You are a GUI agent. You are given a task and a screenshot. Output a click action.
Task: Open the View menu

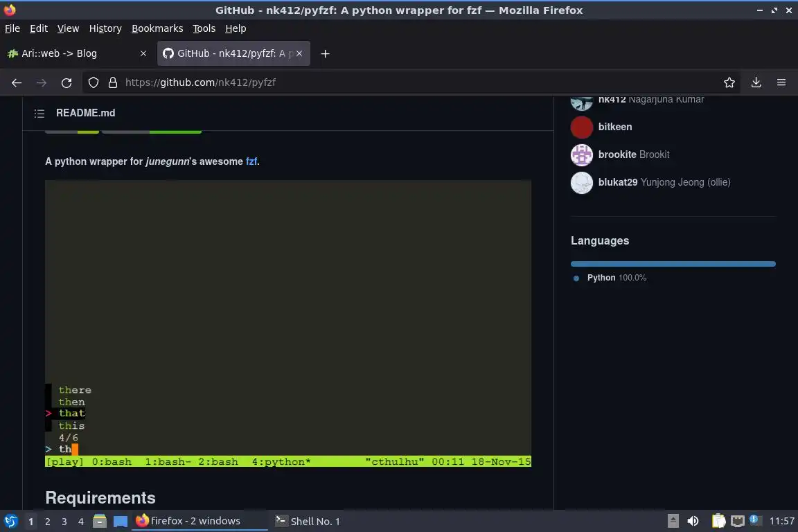68,28
